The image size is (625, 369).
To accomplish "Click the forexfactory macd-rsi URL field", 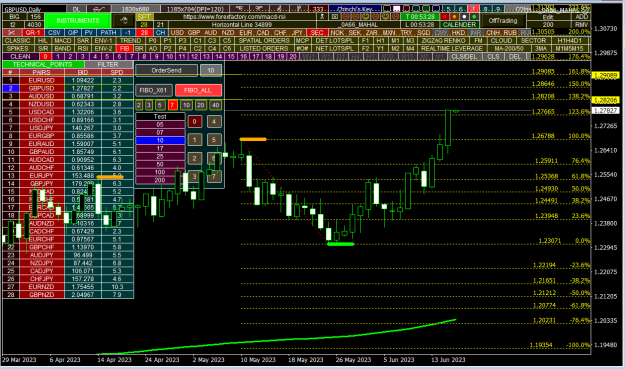I will click(234, 17).
